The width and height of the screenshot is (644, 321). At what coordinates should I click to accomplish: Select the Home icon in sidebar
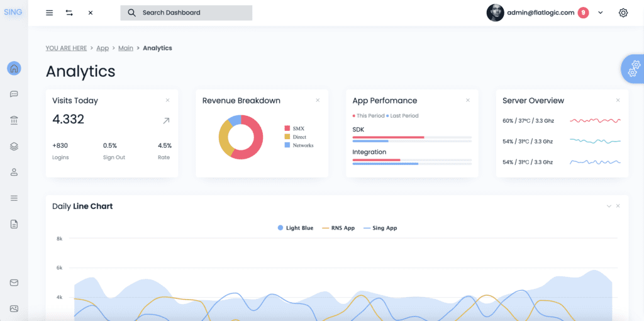[x=14, y=68]
